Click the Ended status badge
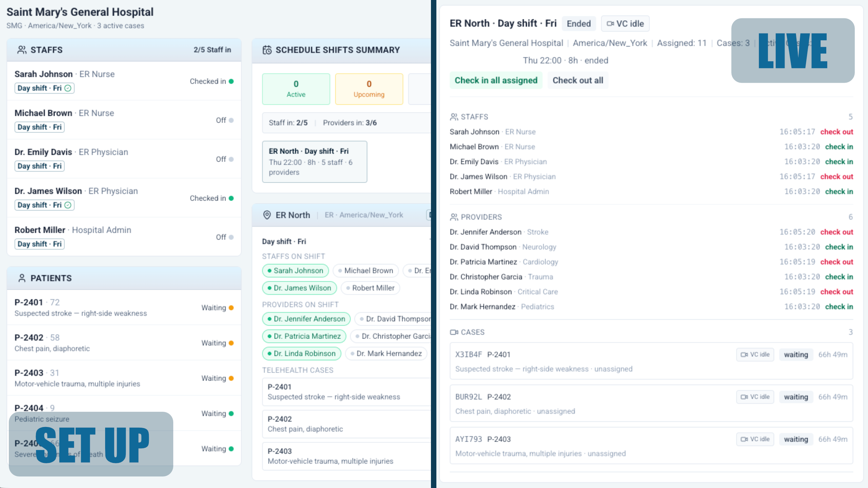 pyautogui.click(x=578, y=24)
